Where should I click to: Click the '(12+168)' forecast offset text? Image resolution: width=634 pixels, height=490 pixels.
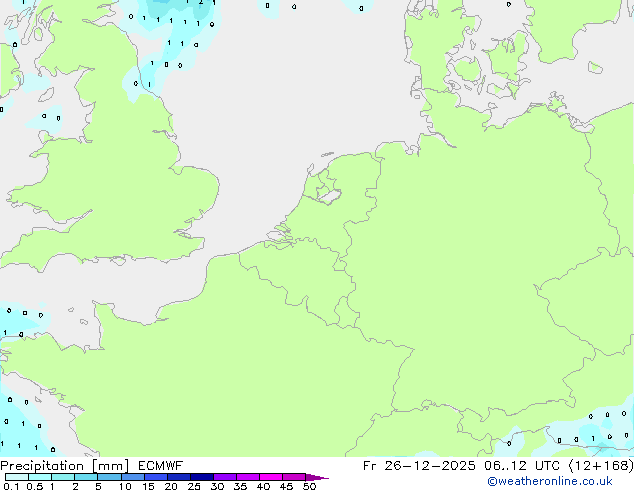pyautogui.click(x=601, y=466)
